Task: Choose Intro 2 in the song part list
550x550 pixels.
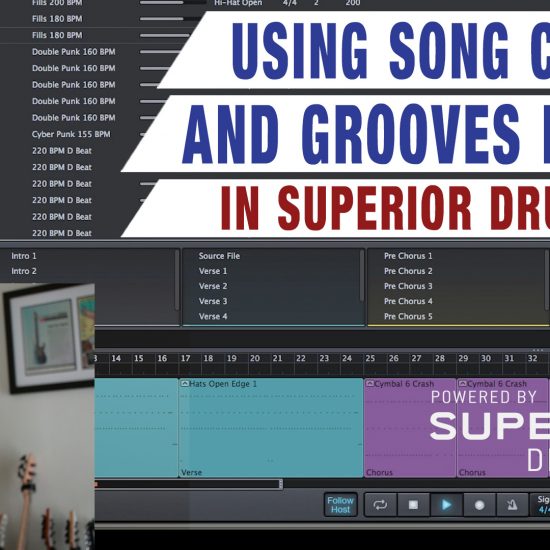Action: point(24,271)
